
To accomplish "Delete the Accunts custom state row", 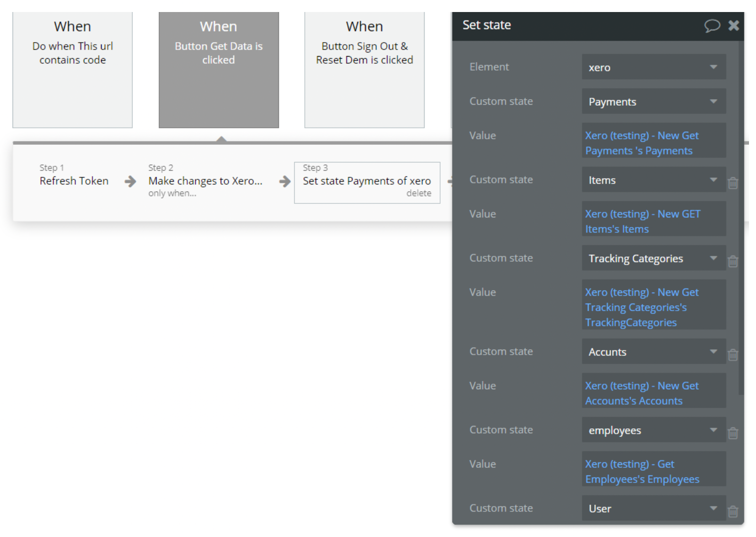I will tap(733, 355).
